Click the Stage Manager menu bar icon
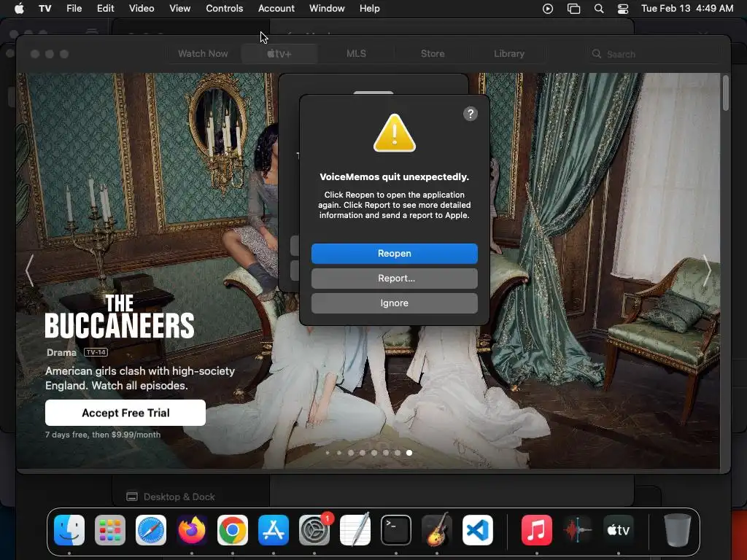Image resolution: width=747 pixels, height=560 pixels. tap(573, 9)
